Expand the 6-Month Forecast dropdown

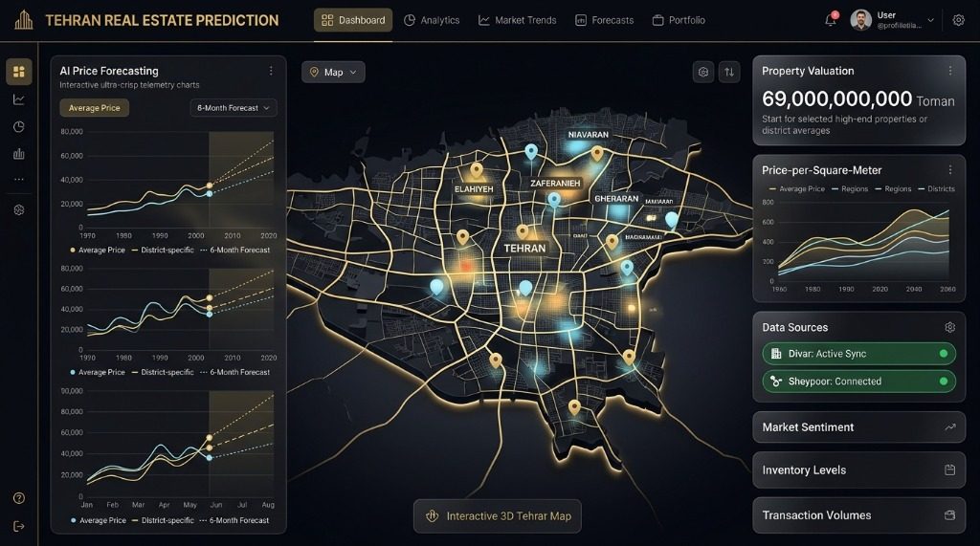click(234, 107)
